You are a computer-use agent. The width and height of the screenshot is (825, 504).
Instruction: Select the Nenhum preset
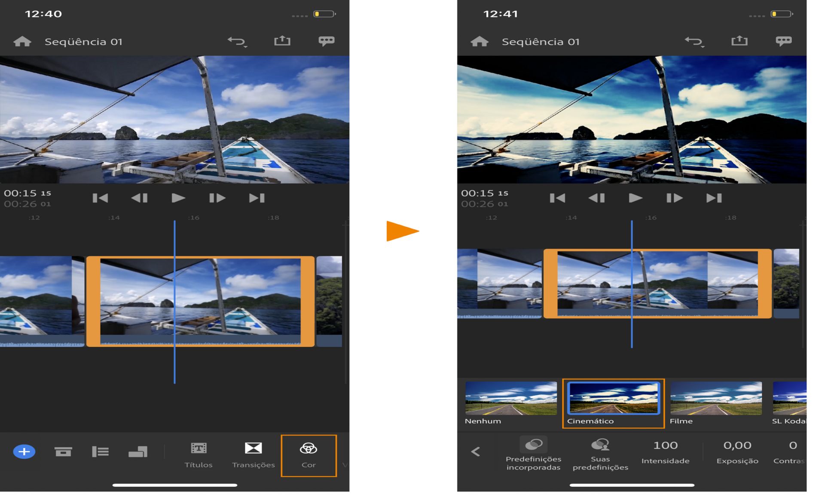click(x=510, y=399)
